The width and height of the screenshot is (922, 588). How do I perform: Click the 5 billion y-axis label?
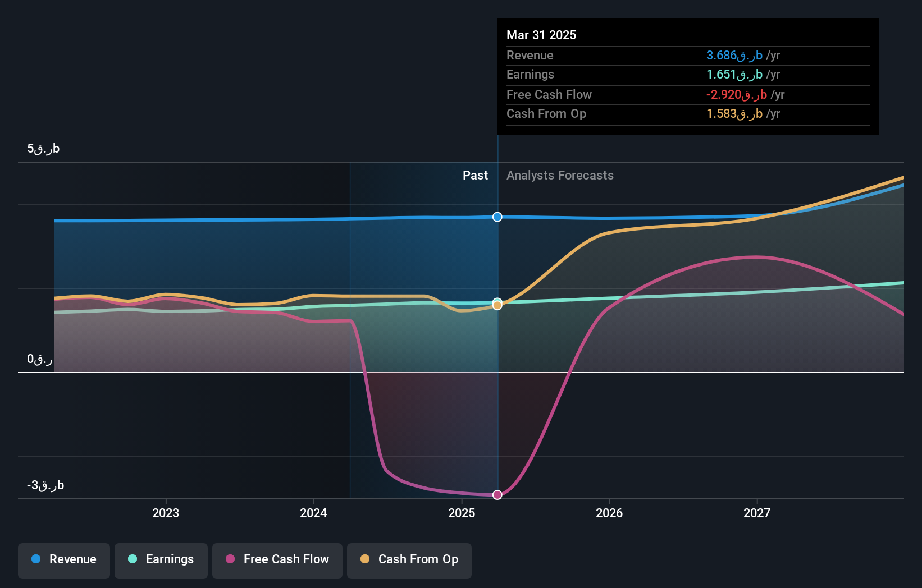tap(43, 149)
